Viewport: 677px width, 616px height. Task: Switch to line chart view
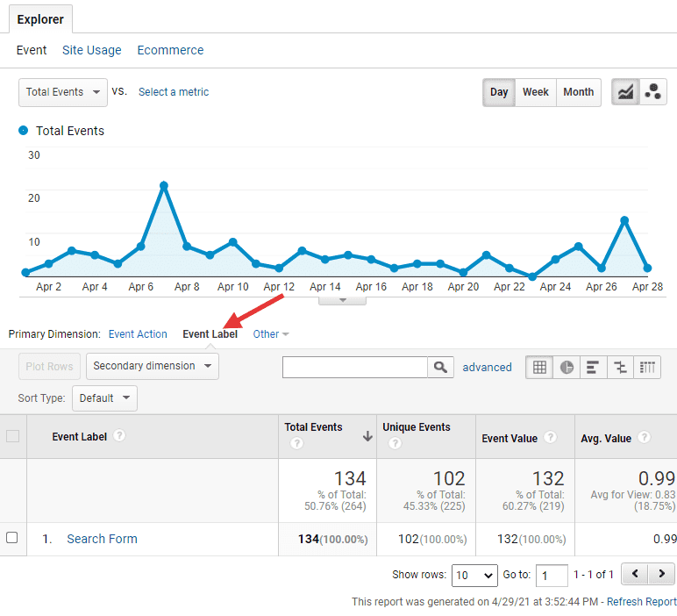(x=625, y=92)
